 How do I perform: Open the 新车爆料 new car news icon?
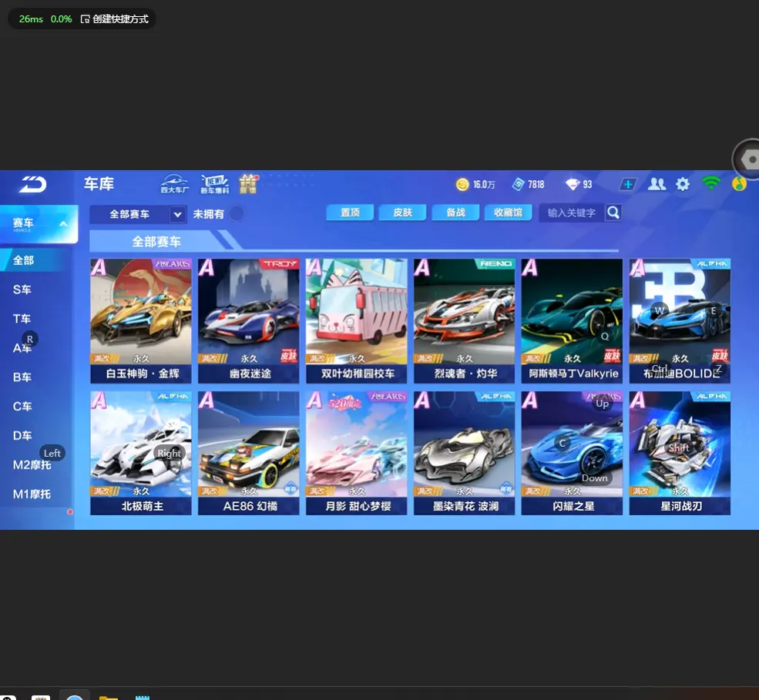click(214, 184)
